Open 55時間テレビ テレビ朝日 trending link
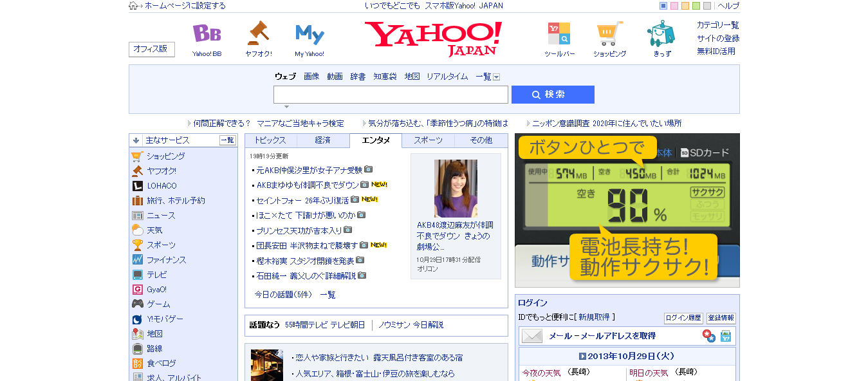Screen dimensions: 868x381 point(325,325)
